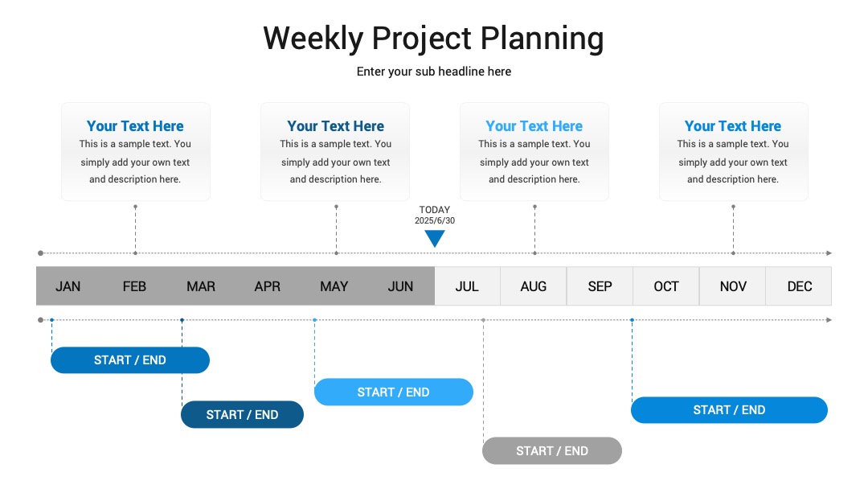Viewport: 868px width, 489px height.
Task: Click the light blue START / END bar
Action: click(x=394, y=392)
